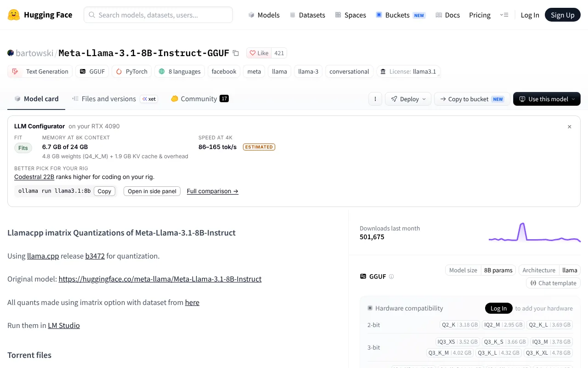Switch to the Community tab
The image size is (588, 368).
point(200,99)
